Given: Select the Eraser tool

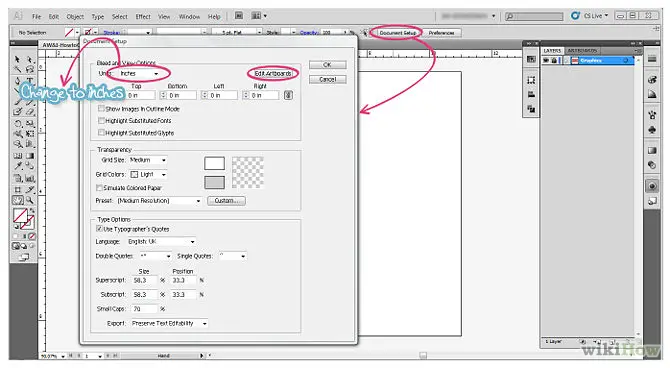Looking at the screenshot, I should coord(29,112).
